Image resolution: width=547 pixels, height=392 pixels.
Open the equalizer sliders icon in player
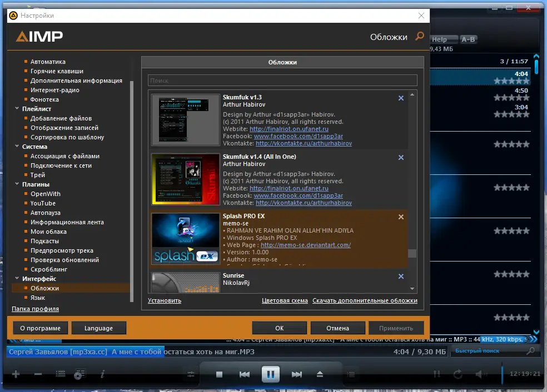191,375
